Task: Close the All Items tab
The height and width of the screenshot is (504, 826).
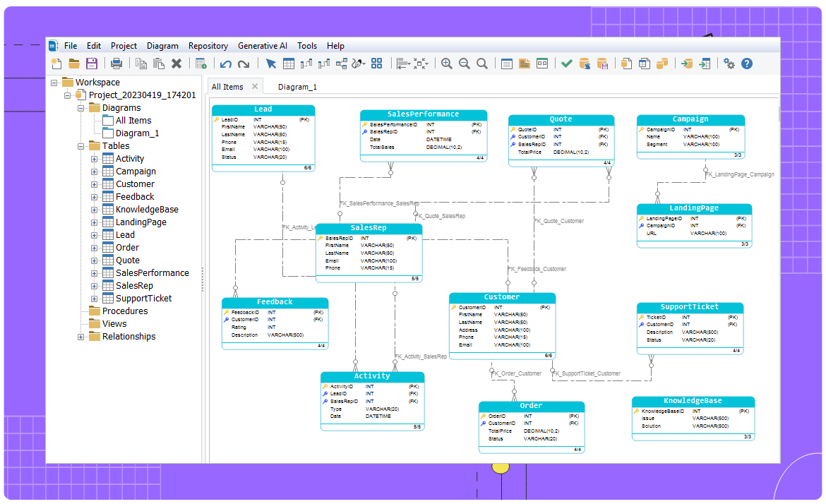Action: pos(255,86)
